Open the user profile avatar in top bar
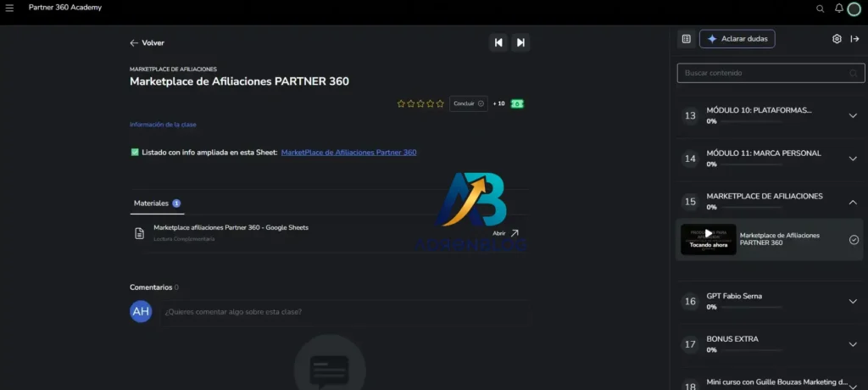This screenshot has width=868, height=390. [x=854, y=9]
